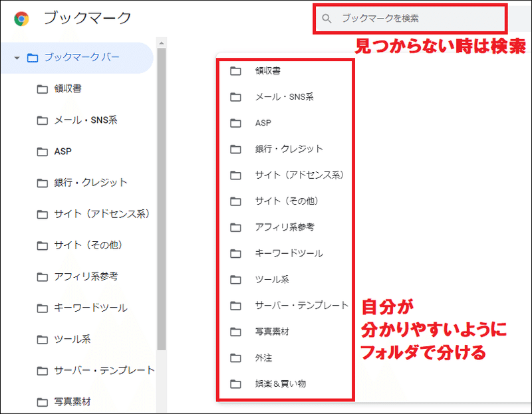Select キーワードツール in the main list

click(x=289, y=253)
